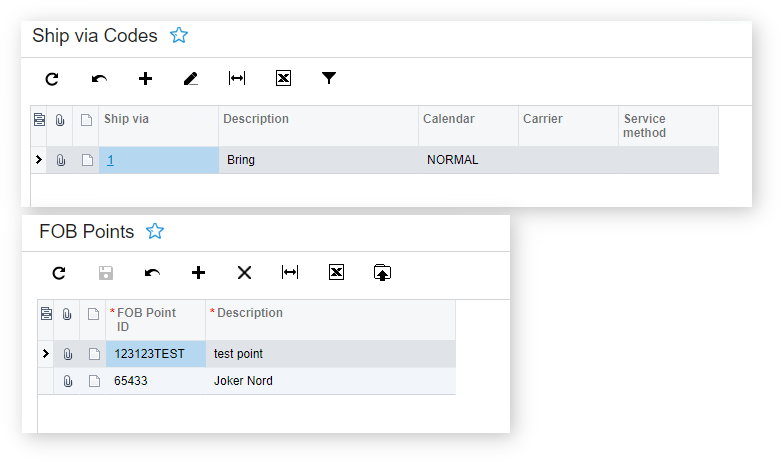Sort by the Description column in Ship via Codes
Viewport: 781px width, 462px height.
[x=256, y=119]
